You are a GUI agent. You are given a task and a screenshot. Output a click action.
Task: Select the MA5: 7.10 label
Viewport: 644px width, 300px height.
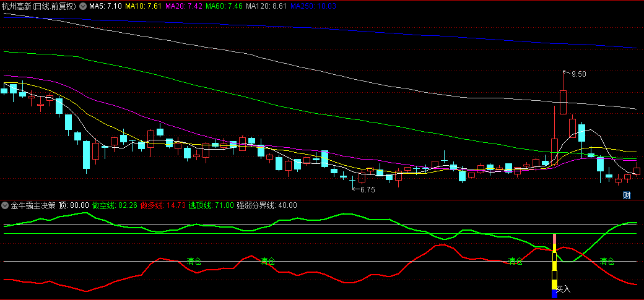tap(105, 6)
